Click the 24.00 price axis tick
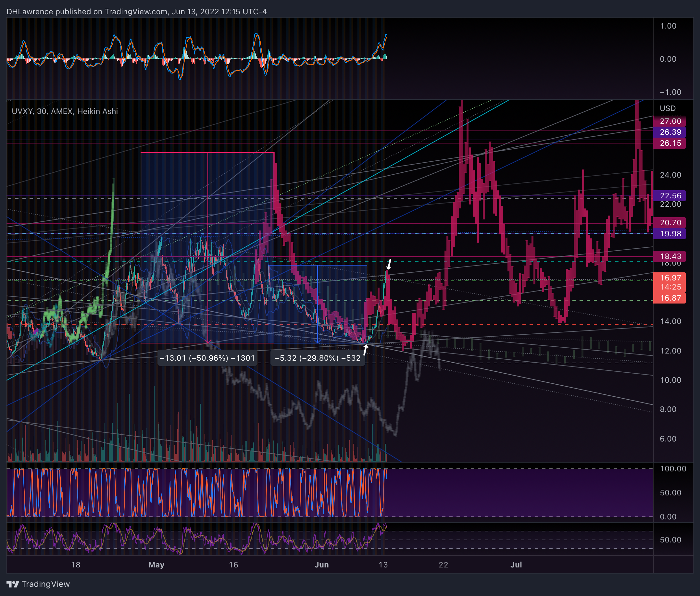Viewport: 700px width, 596px height. 670,175
